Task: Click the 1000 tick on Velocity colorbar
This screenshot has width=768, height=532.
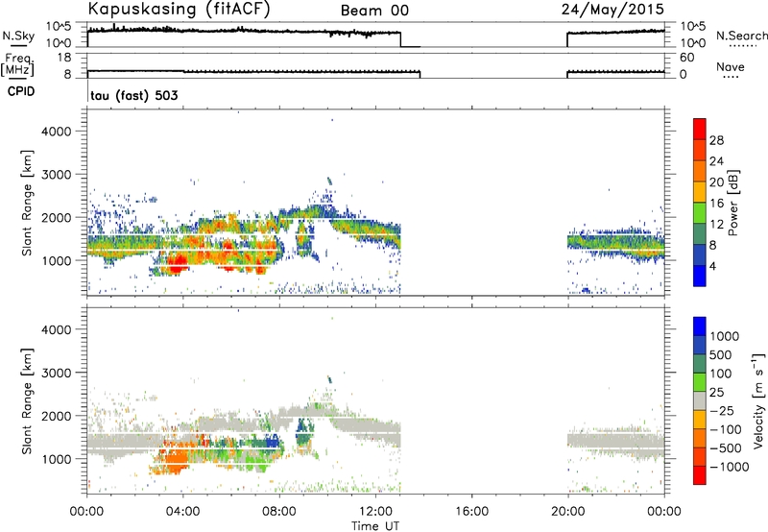Action: coord(725,336)
